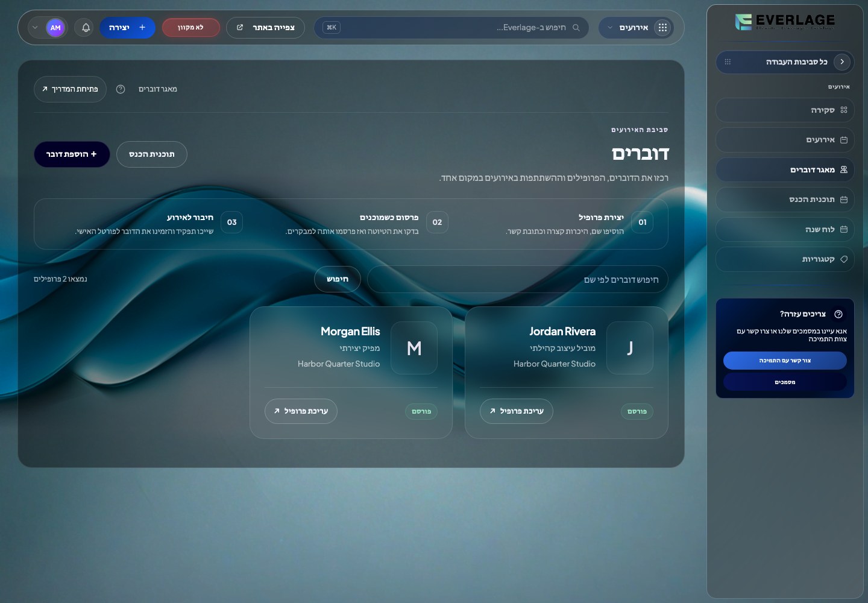Image resolution: width=868 pixels, height=603 pixels.
Task: Expand the account menu chevron beside avatar
Action: pyautogui.click(x=35, y=28)
